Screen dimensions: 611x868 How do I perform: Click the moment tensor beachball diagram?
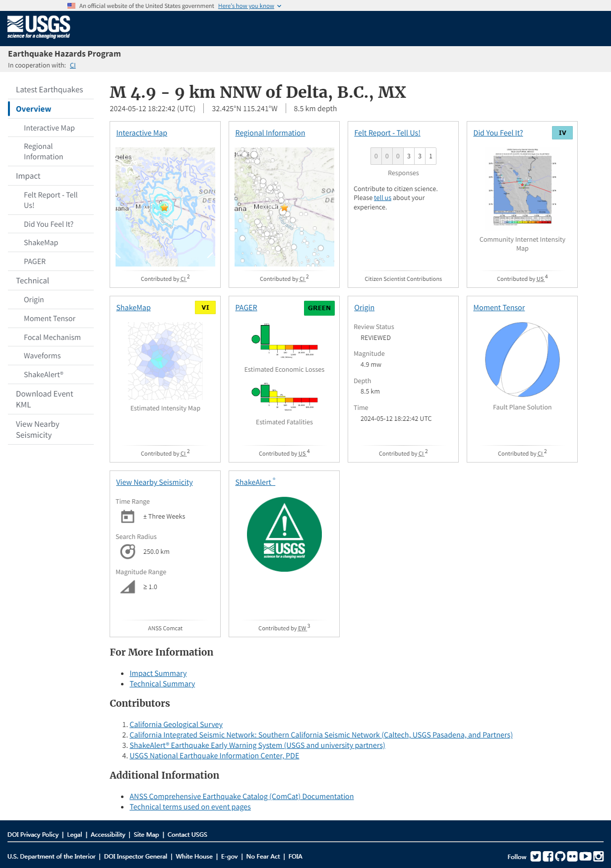tap(522, 360)
